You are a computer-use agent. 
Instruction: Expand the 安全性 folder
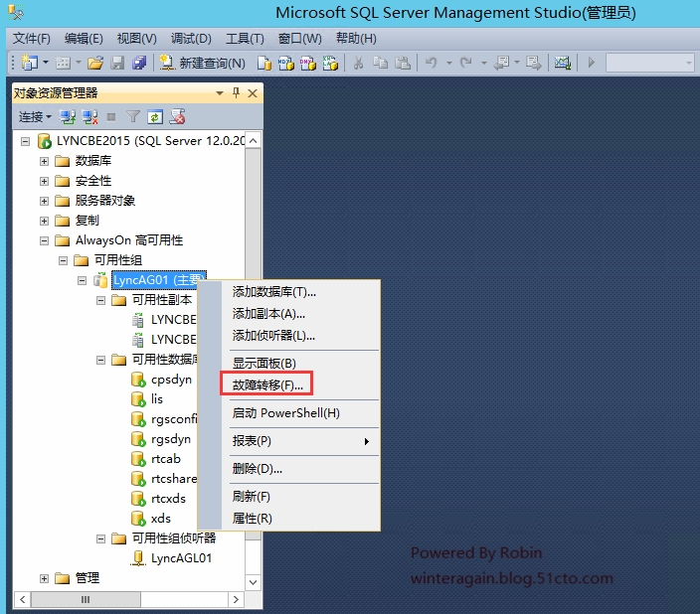click(x=44, y=181)
